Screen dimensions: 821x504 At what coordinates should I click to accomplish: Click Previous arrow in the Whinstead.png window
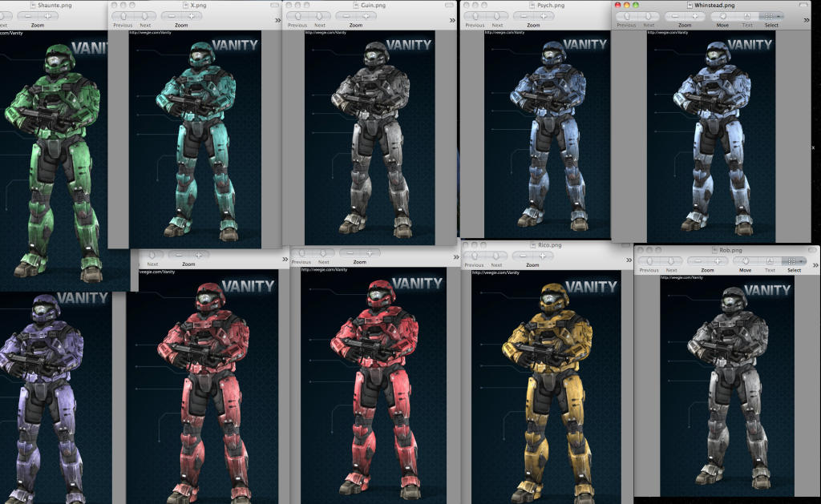click(627, 16)
